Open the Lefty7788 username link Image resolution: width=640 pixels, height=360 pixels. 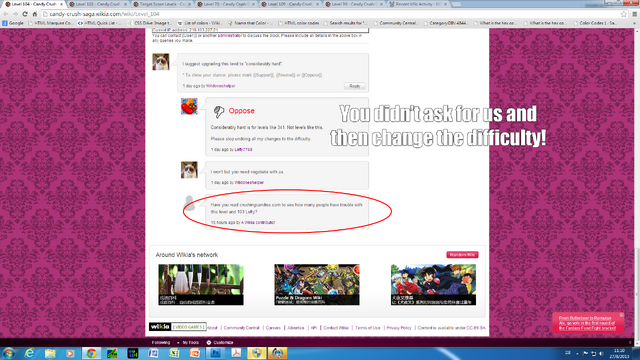(x=243, y=150)
